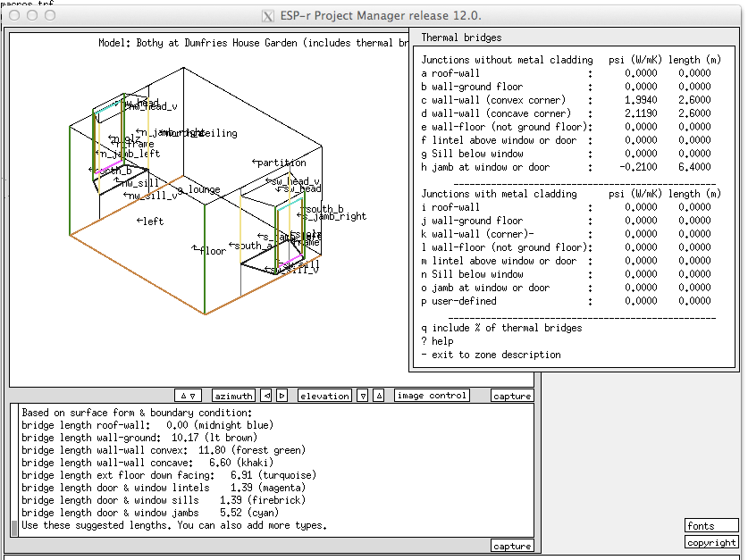
Task: Click the azimuth left arrow button
Action: pos(266,396)
